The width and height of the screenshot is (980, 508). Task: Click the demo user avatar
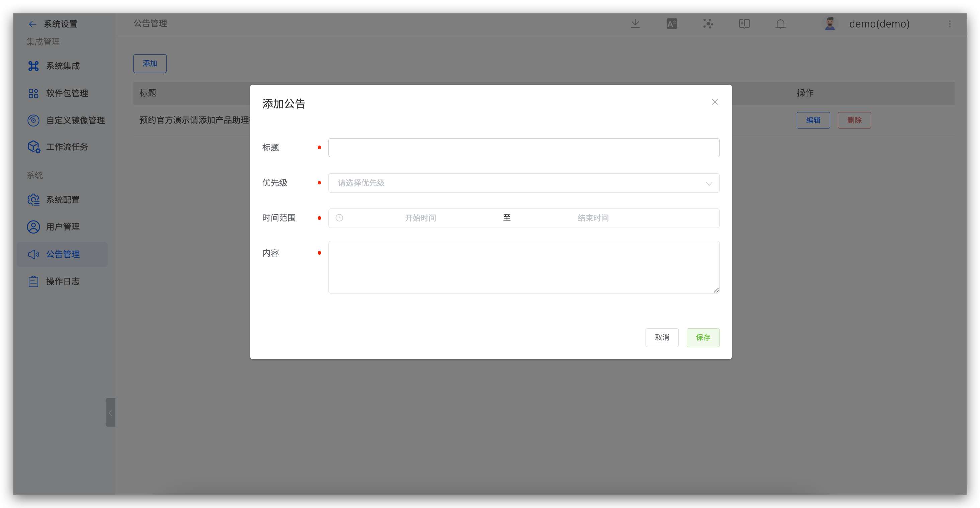pos(830,23)
